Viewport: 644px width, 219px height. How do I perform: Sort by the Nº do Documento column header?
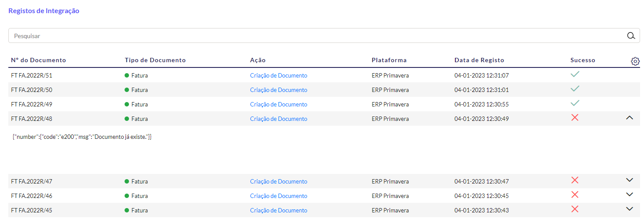38,60
